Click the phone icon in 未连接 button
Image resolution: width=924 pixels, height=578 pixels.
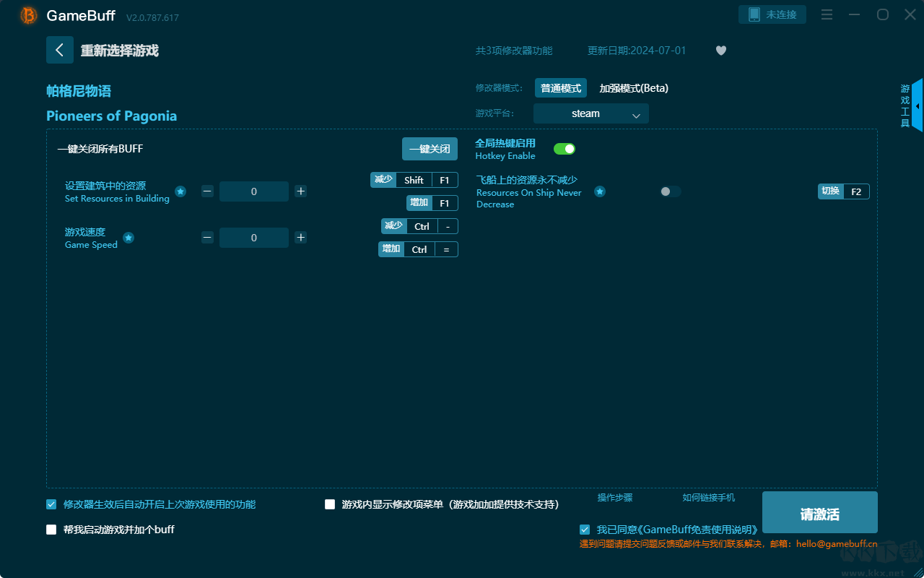tap(754, 14)
